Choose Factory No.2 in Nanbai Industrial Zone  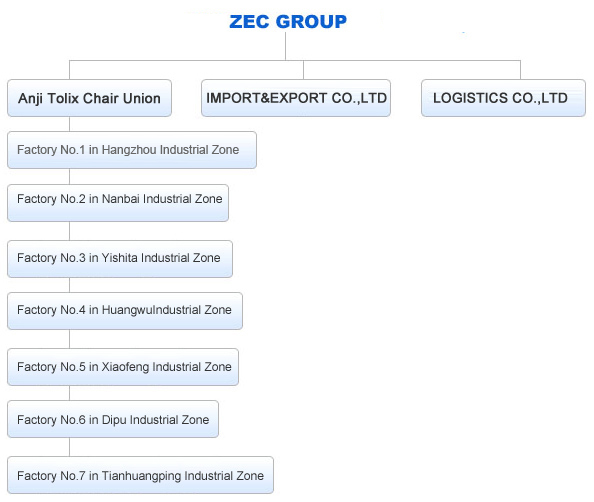pos(118,203)
